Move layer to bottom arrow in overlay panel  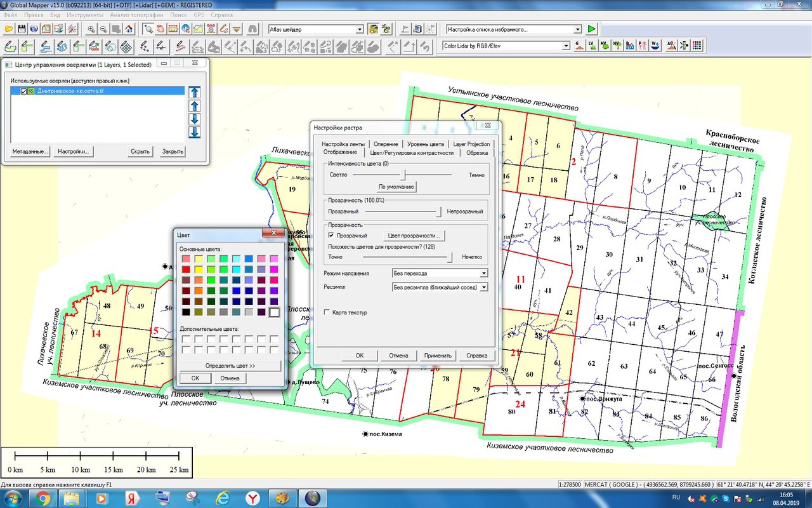tap(195, 132)
